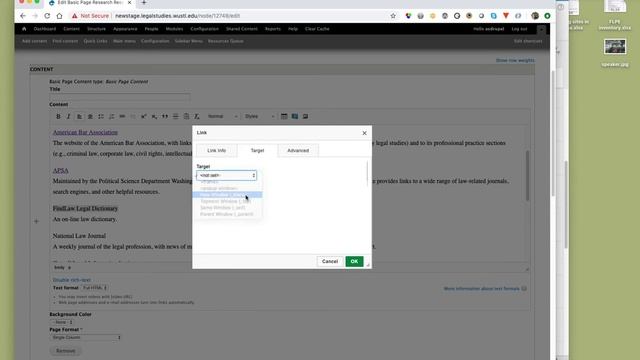This screenshot has height=360, width=640.
Task: Click the OK button in Link dialog
Action: [354, 261]
